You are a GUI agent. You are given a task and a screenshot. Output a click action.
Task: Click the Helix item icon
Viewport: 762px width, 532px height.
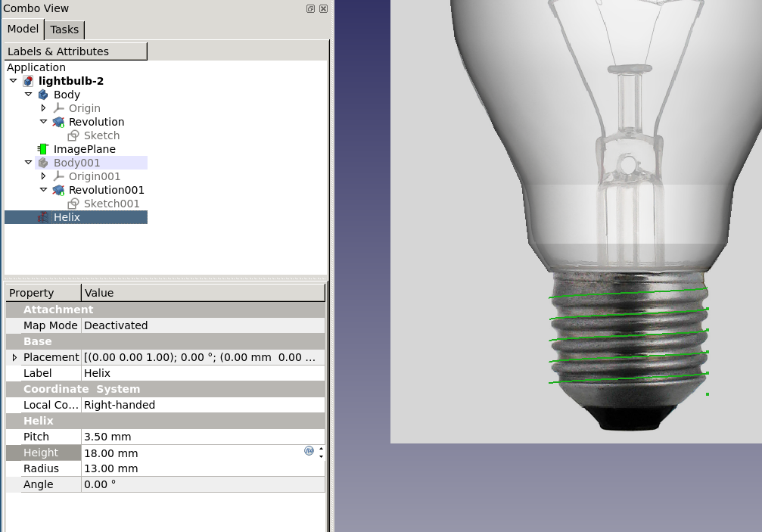[43, 217]
